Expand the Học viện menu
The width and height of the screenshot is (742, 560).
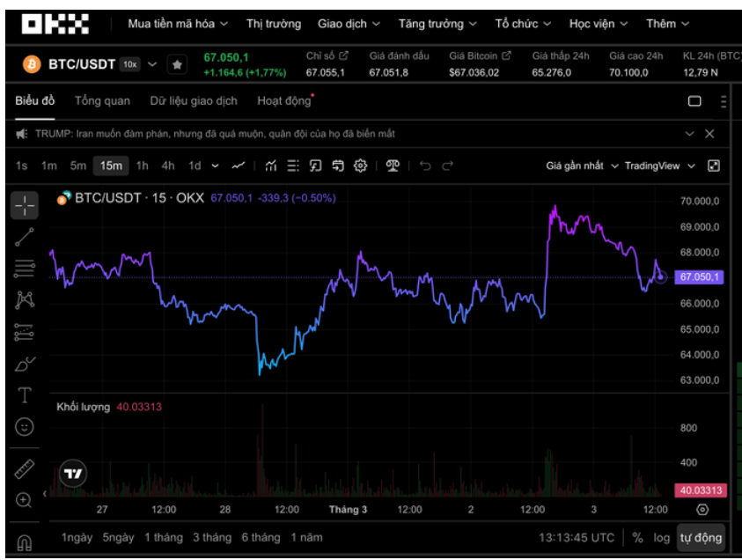pos(599,24)
